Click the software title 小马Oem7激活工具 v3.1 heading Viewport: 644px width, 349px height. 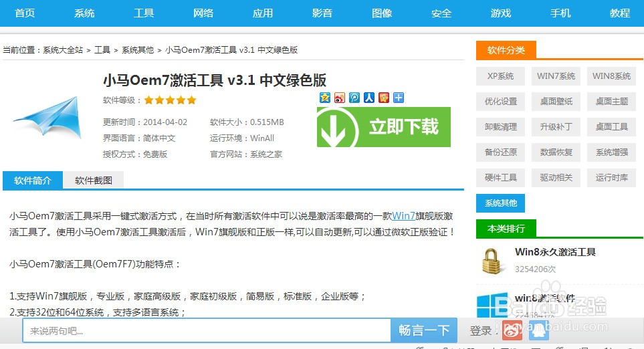click(x=215, y=80)
